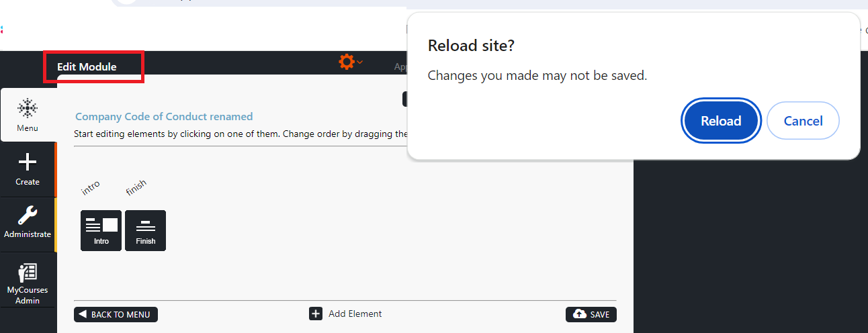Image resolution: width=868 pixels, height=333 pixels.
Task: Confirm the Reload button in dialog
Action: click(x=721, y=121)
